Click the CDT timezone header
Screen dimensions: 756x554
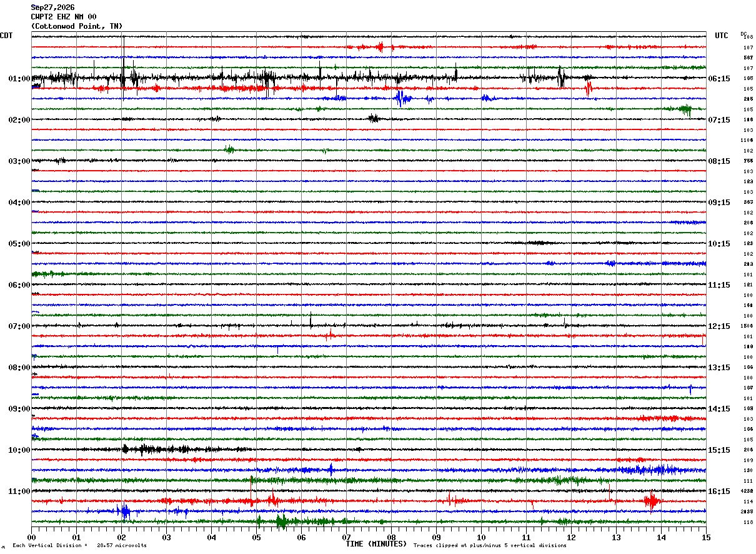click(x=6, y=36)
